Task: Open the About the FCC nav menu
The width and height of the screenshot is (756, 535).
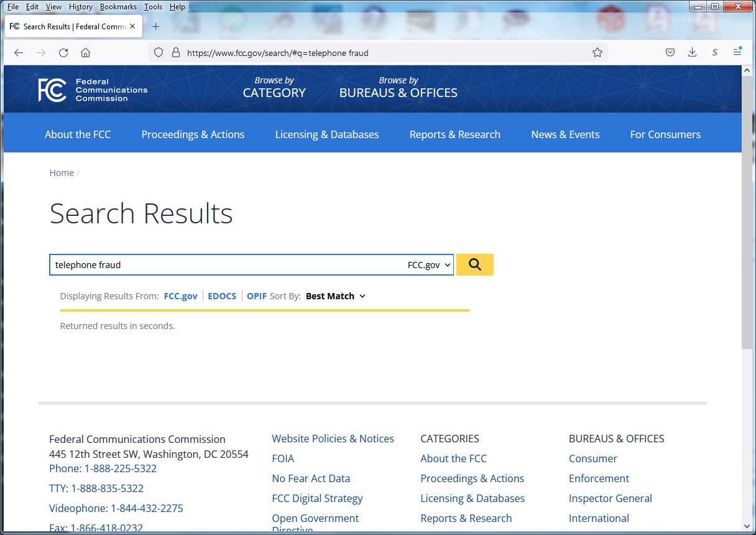Action: 78,134
